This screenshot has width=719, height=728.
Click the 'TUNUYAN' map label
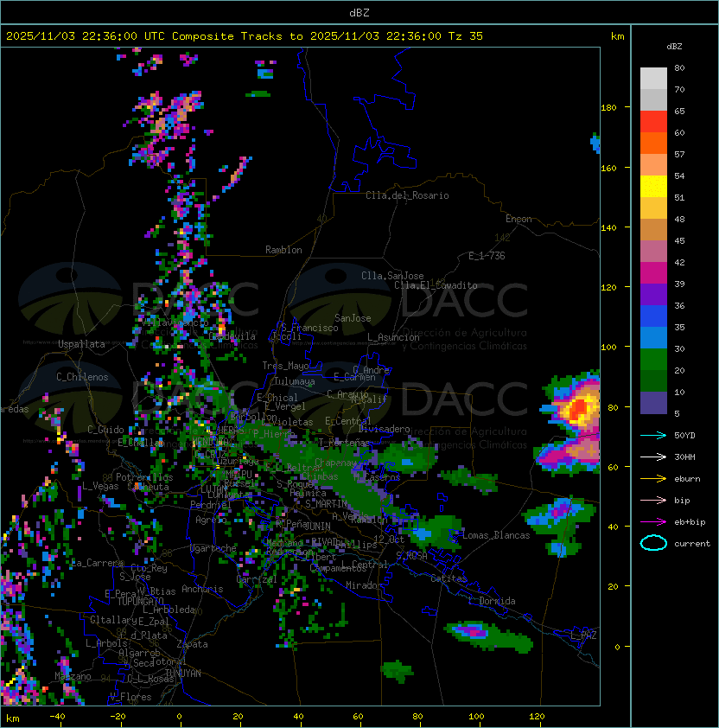tap(183, 674)
